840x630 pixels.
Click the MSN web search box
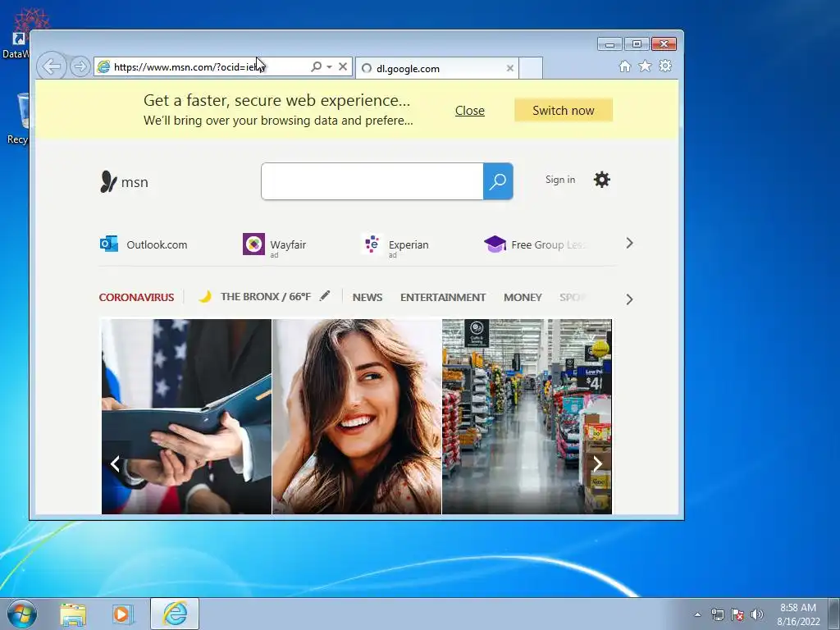pyautogui.click(x=372, y=181)
